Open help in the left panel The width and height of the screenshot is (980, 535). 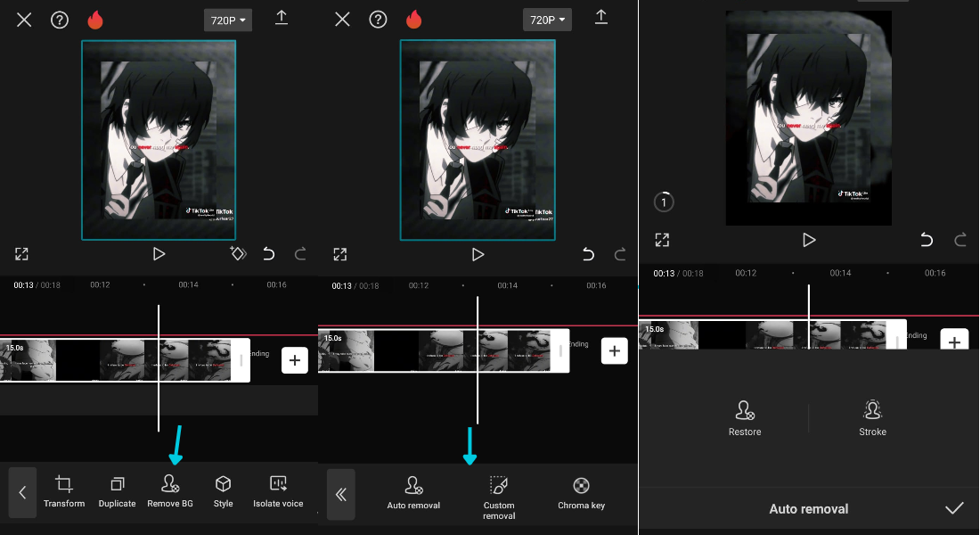[x=60, y=20]
